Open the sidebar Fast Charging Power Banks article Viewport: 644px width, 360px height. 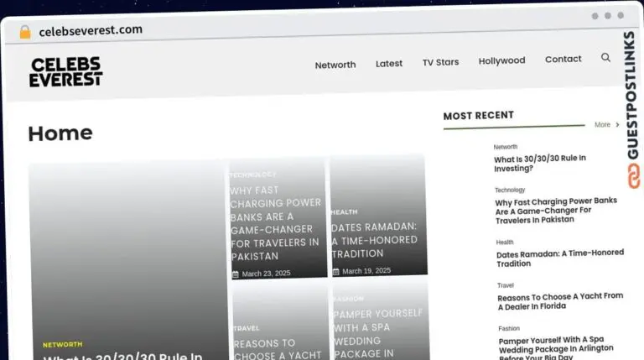pyautogui.click(x=555, y=210)
